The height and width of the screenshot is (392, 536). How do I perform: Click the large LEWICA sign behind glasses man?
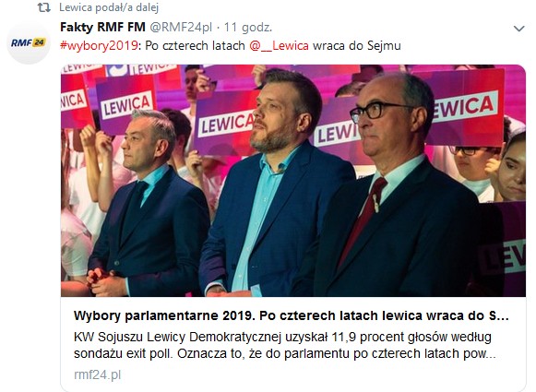pos(465,108)
